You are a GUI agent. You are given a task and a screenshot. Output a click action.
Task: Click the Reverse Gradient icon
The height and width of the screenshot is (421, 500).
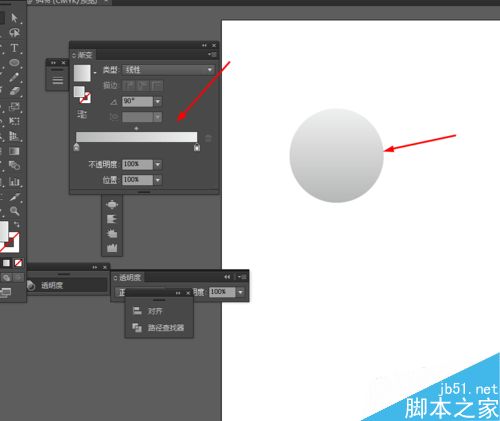point(82,115)
